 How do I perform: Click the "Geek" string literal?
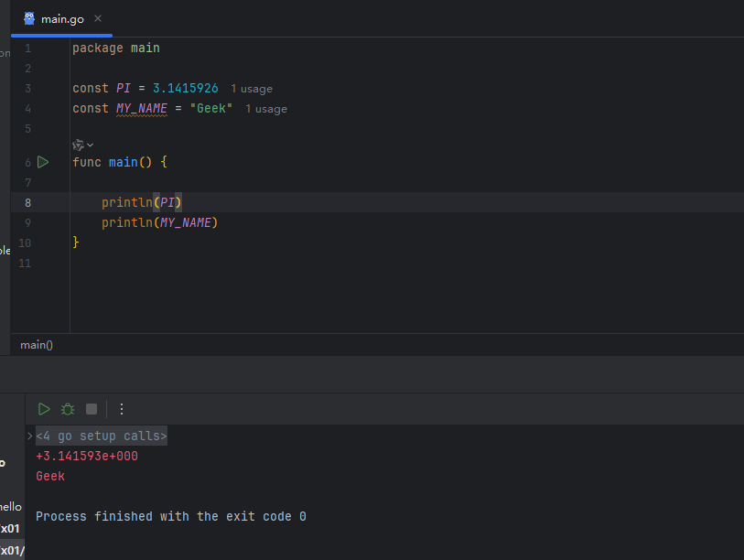211,109
